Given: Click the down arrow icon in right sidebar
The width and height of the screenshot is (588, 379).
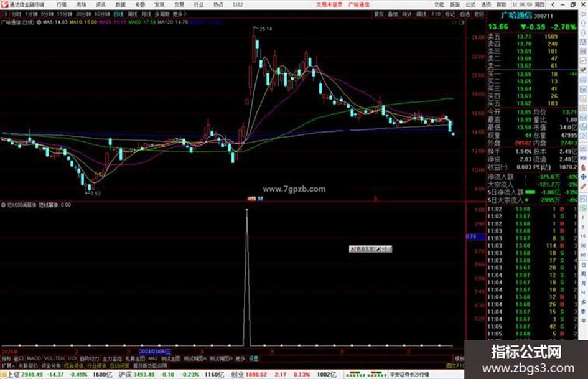Looking at the screenshot, I should coord(583,32).
